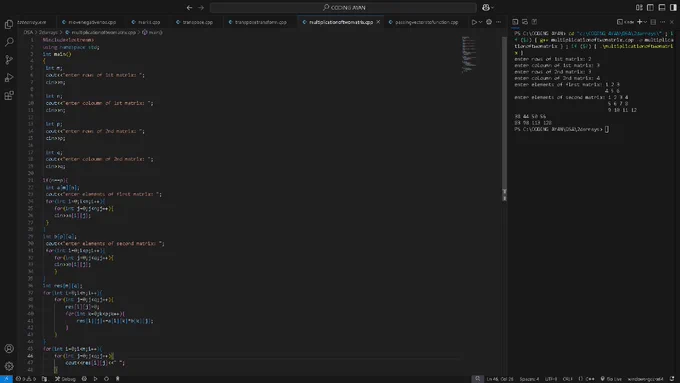Select windows-gcc-x64 configuration

(645, 379)
